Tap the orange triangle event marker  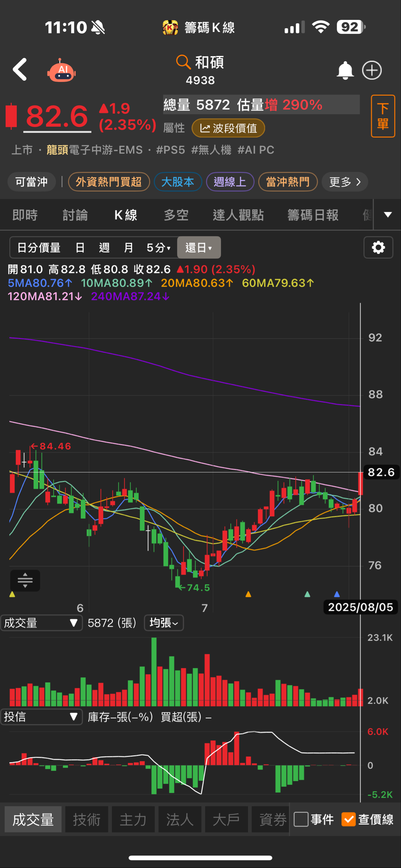pyautogui.click(x=248, y=594)
